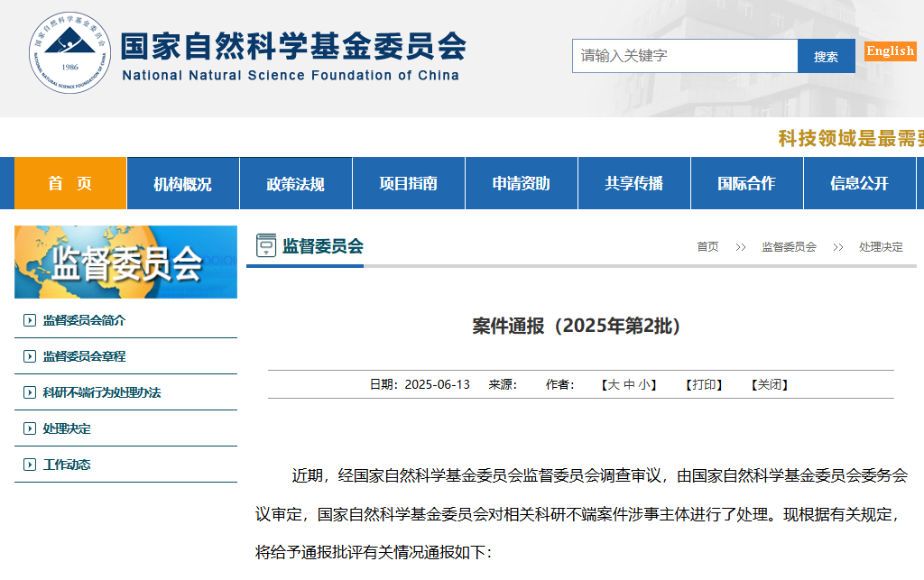The height and width of the screenshot is (580, 924).
Task: Expand the 申请资助 navigation menu
Action: click(x=521, y=183)
